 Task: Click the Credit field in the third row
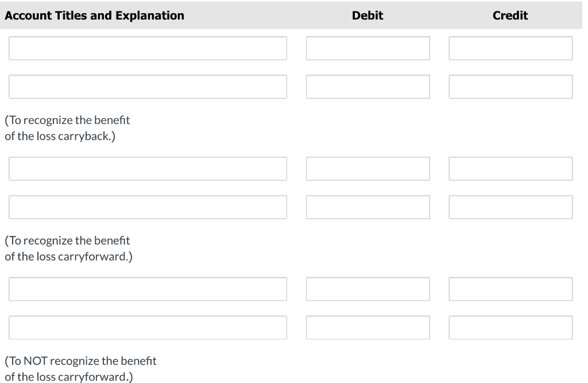(510, 169)
